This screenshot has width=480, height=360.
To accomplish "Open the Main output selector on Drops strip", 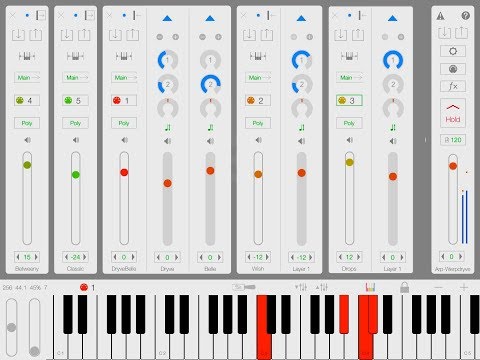I will tap(349, 78).
